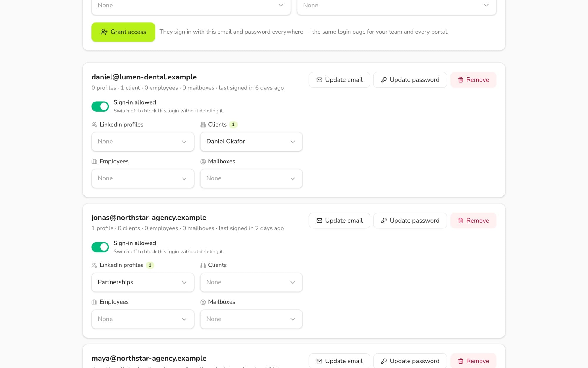
Task: Click the Mailboxes at-sign icon in daniel's card
Action: coord(203,162)
